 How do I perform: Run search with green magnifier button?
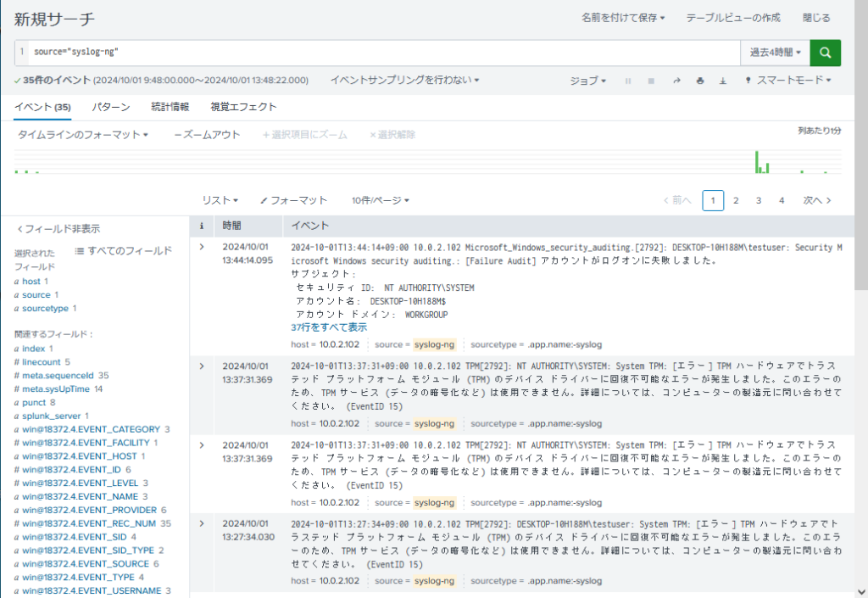[x=825, y=53]
